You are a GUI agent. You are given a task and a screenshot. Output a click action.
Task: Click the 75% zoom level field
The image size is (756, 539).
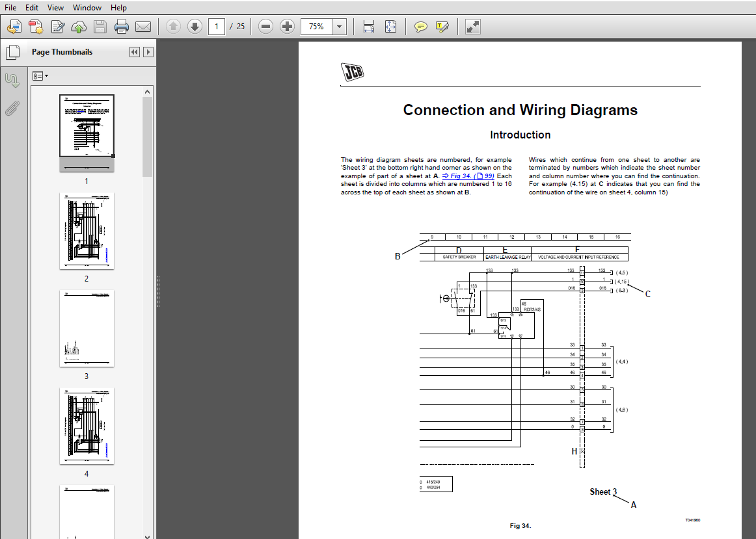click(x=316, y=27)
